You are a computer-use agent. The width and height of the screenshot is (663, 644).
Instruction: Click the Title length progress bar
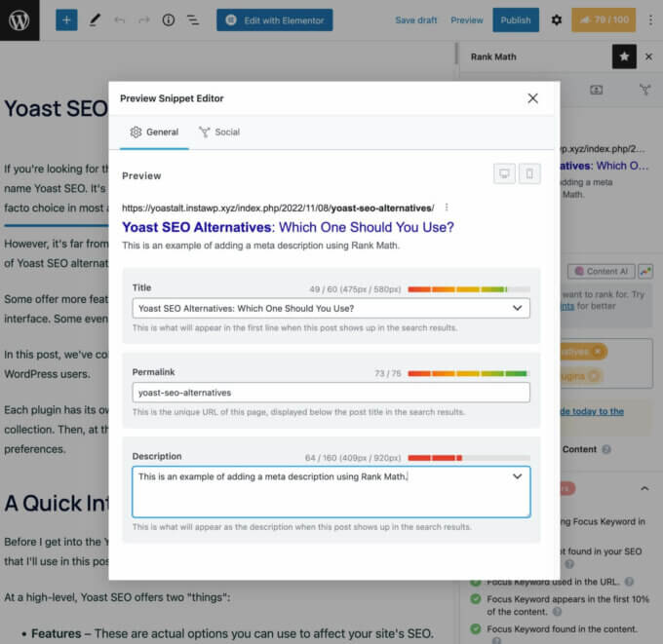point(469,289)
